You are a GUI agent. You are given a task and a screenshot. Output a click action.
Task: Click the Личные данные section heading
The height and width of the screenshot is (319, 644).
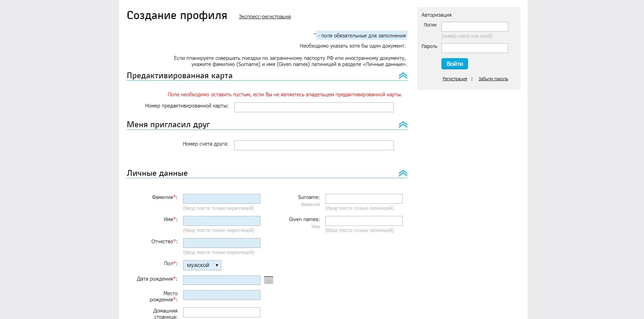click(157, 173)
